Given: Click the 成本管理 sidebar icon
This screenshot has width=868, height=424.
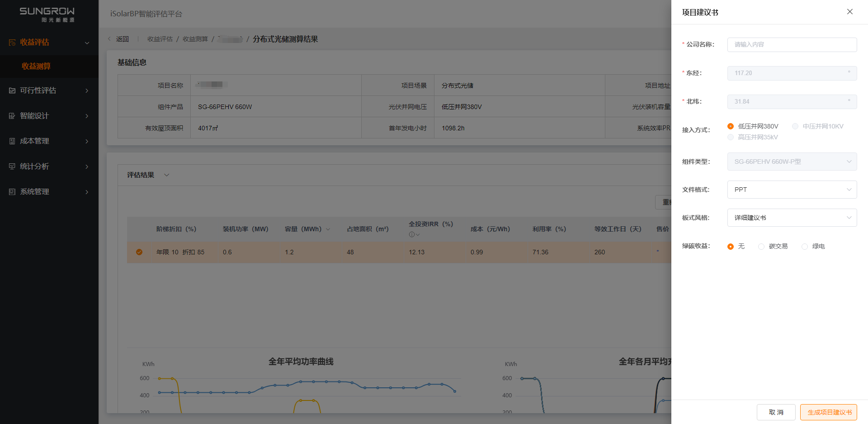Looking at the screenshot, I should pos(12,141).
